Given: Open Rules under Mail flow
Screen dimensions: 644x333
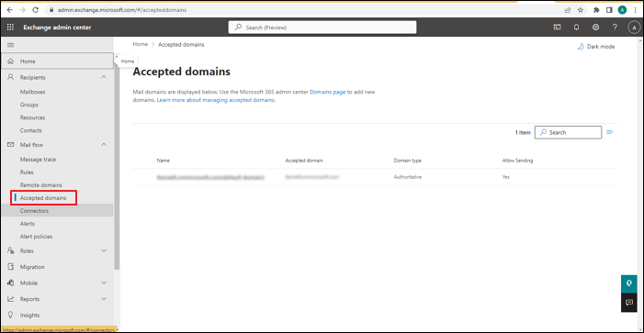Looking at the screenshot, I should coord(27,172).
